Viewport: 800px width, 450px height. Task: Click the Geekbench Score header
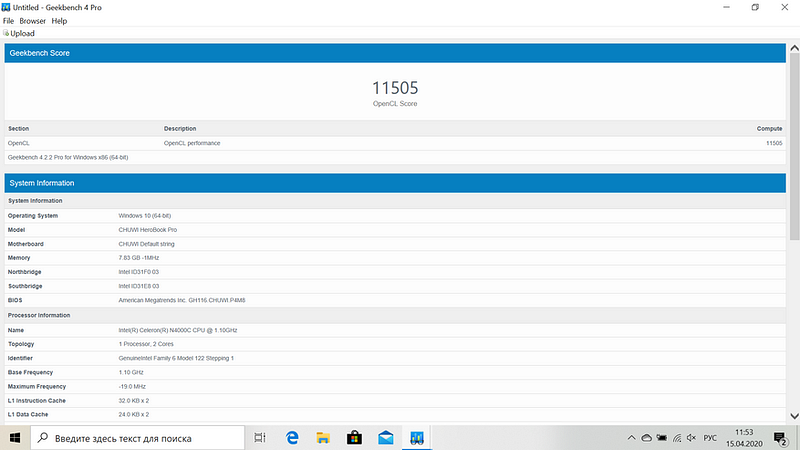click(x=395, y=53)
